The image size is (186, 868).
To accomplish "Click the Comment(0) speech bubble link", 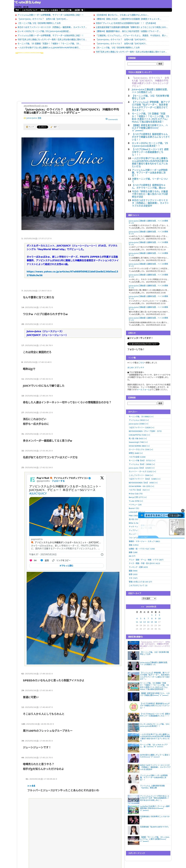I will [x=112, y=119].
